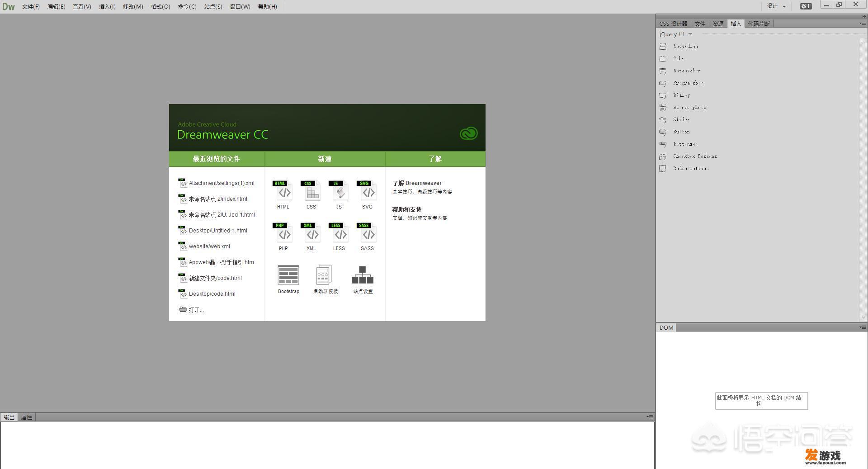
Task: Open the Insert panel group options menu
Action: click(863, 23)
